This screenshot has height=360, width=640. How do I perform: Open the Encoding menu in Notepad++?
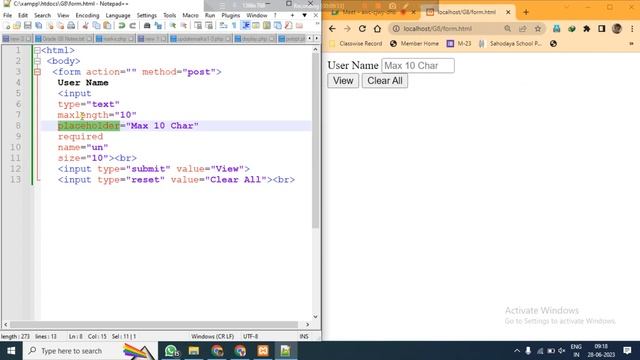(x=87, y=15)
